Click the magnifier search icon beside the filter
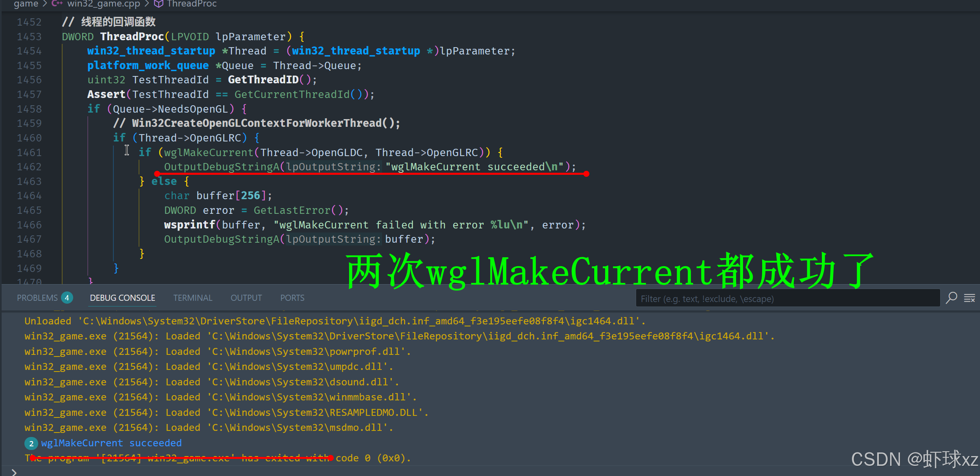The height and width of the screenshot is (476, 980). click(951, 298)
